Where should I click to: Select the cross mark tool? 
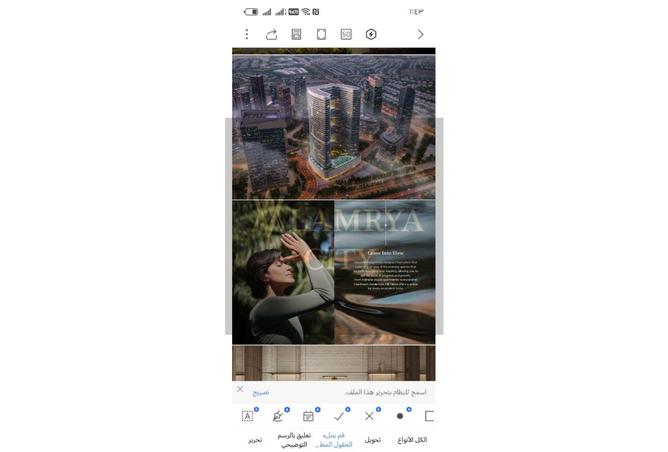369,416
